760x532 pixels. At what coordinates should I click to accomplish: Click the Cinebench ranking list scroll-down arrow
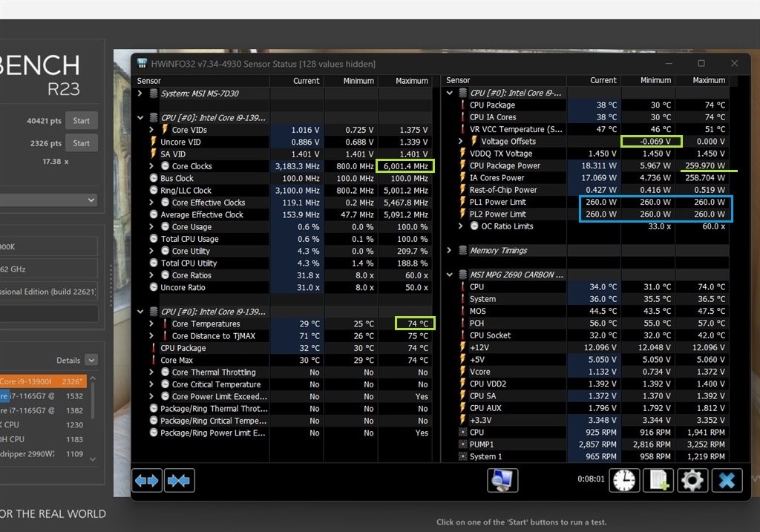click(93, 459)
